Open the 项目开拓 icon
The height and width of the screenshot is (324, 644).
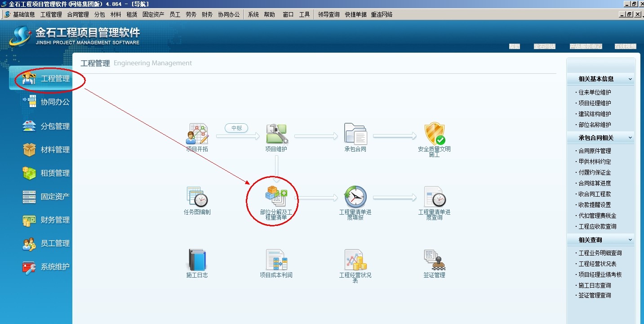[197, 134]
